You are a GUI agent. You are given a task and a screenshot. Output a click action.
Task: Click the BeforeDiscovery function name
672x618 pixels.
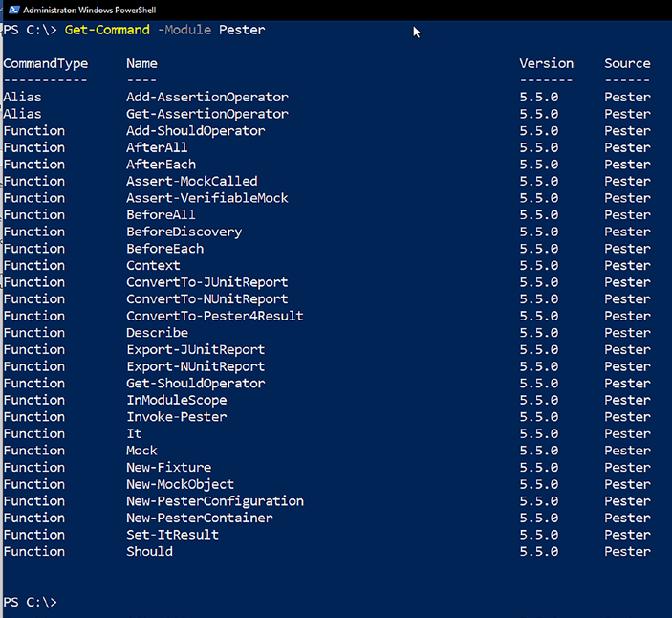pos(184,232)
